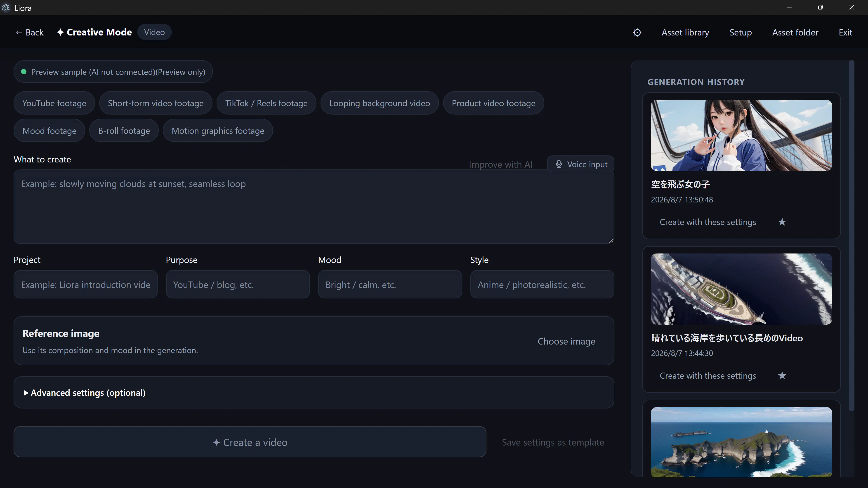Focus the What to create text area
Image resolution: width=868 pixels, height=488 pixels.
[314, 207]
